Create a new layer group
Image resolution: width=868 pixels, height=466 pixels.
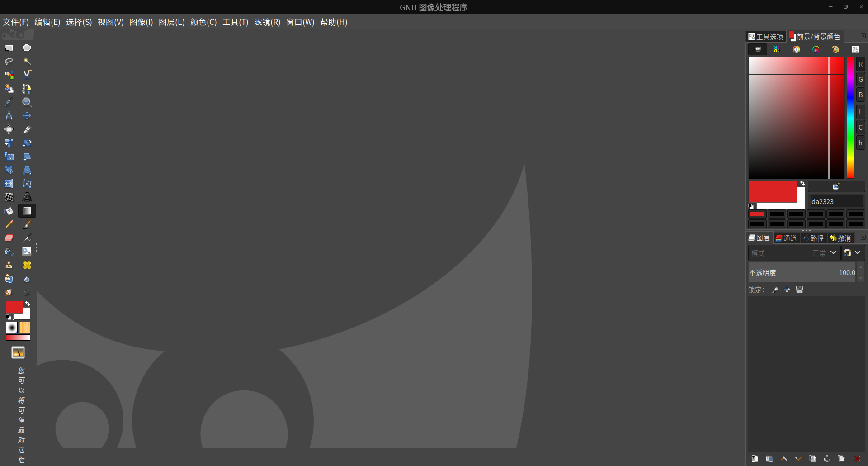pyautogui.click(x=769, y=459)
